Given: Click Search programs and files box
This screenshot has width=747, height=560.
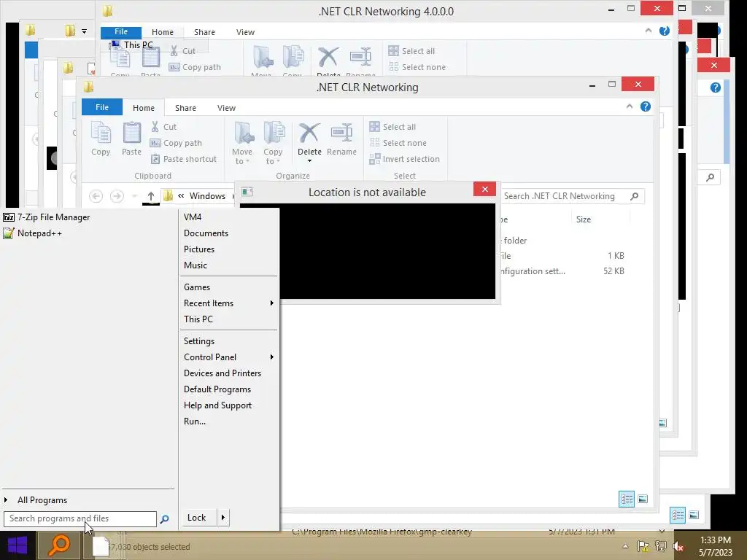Looking at the screenshot, I should coord(80,518).
